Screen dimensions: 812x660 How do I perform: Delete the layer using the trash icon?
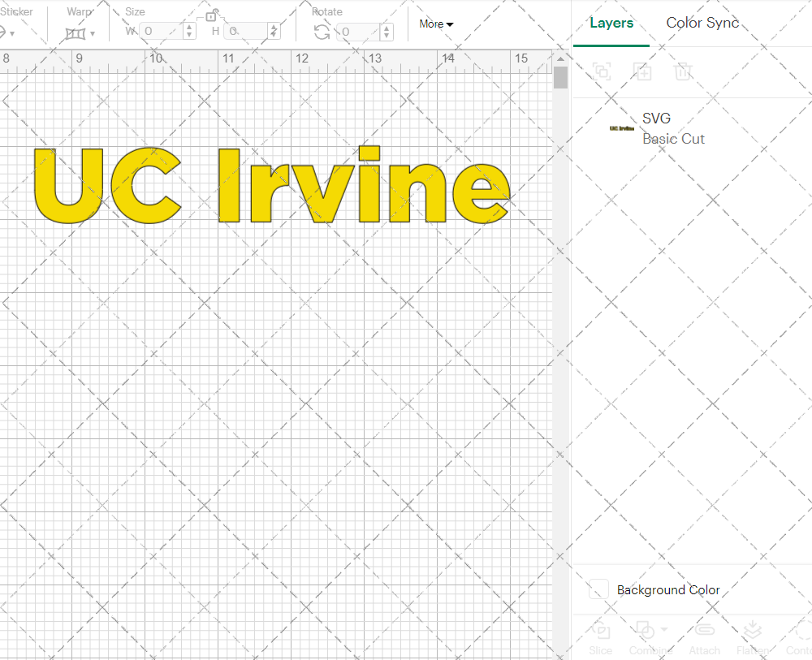683,71
